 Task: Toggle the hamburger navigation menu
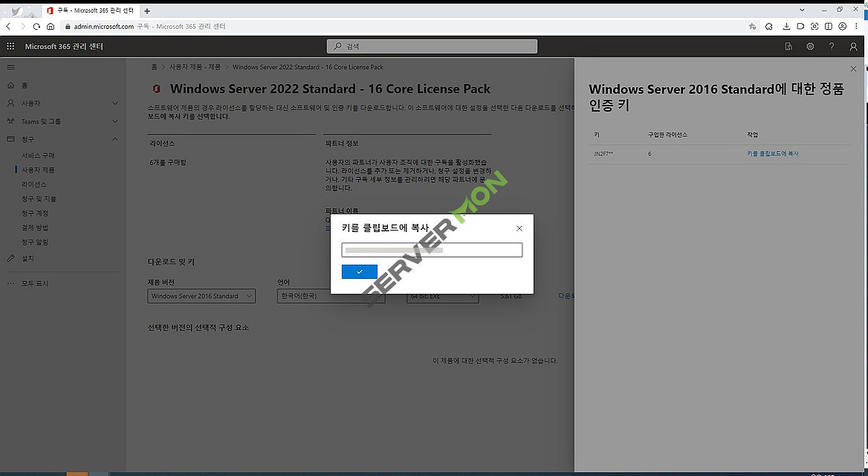tap(10, 67)
